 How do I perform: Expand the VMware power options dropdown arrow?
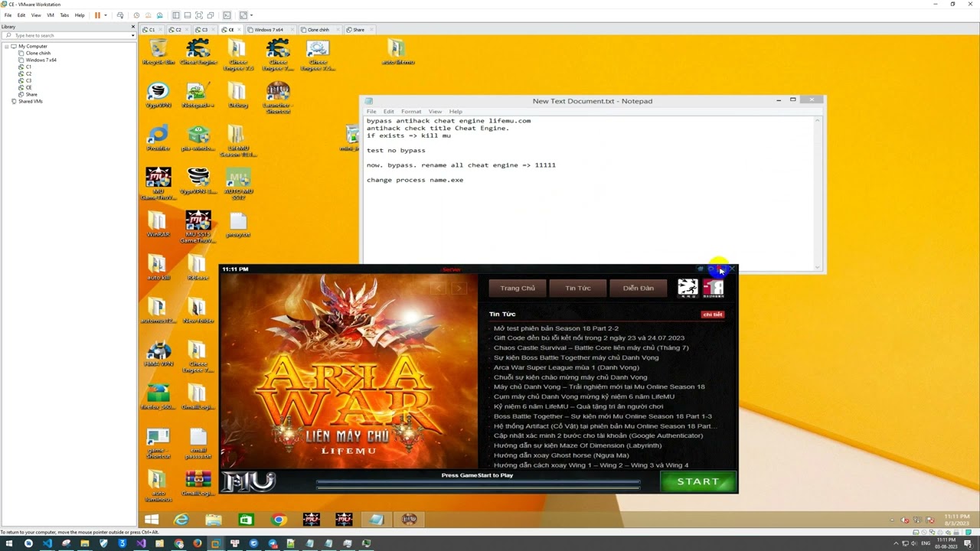point(105,15)
